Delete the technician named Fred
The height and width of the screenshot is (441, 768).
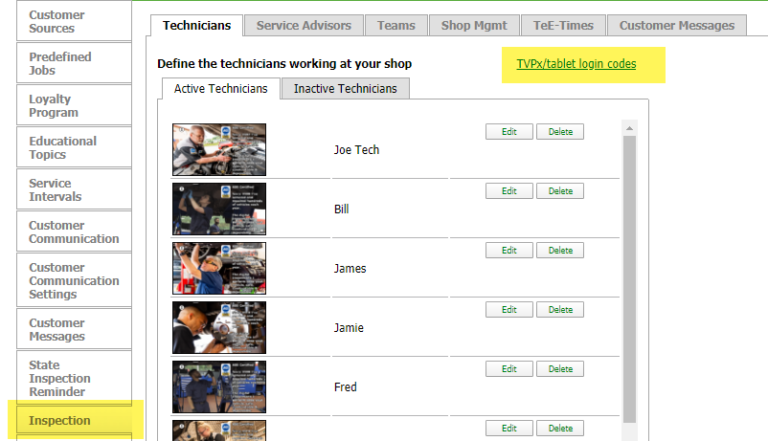pyautogui.click(x=560, y=369)
